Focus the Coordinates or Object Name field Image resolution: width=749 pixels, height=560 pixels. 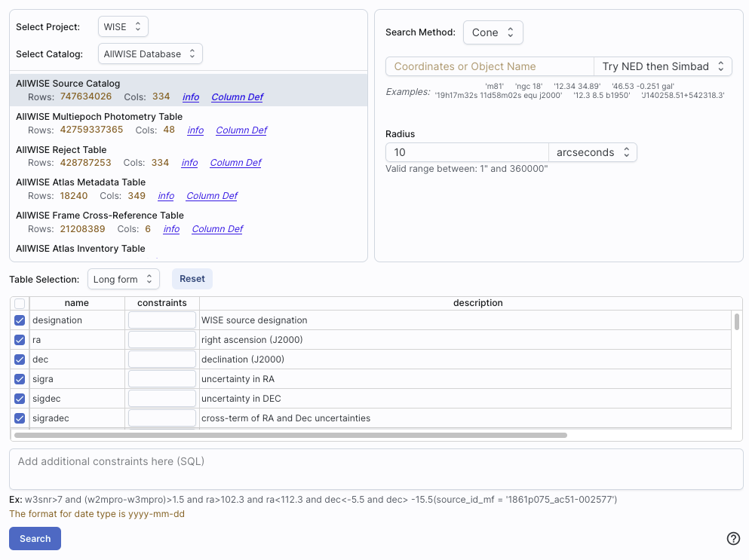pos(490,66)
